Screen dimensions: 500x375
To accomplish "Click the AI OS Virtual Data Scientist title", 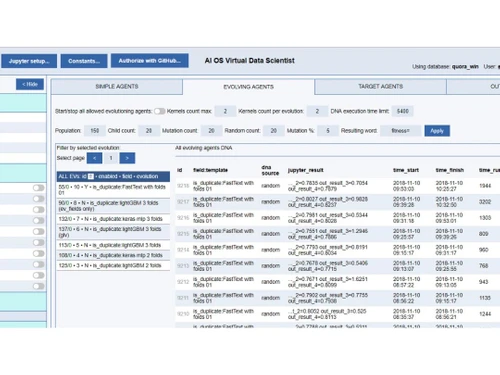I will coord(250,61).
